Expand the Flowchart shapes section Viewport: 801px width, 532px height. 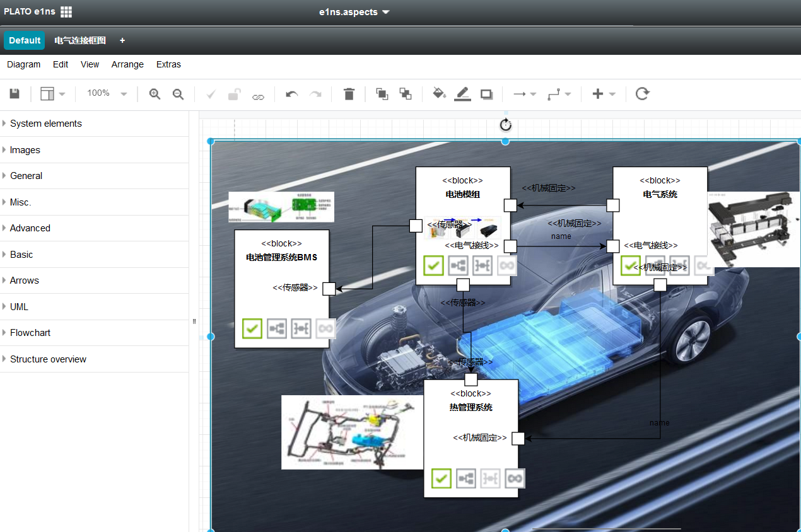pos(30,333)
